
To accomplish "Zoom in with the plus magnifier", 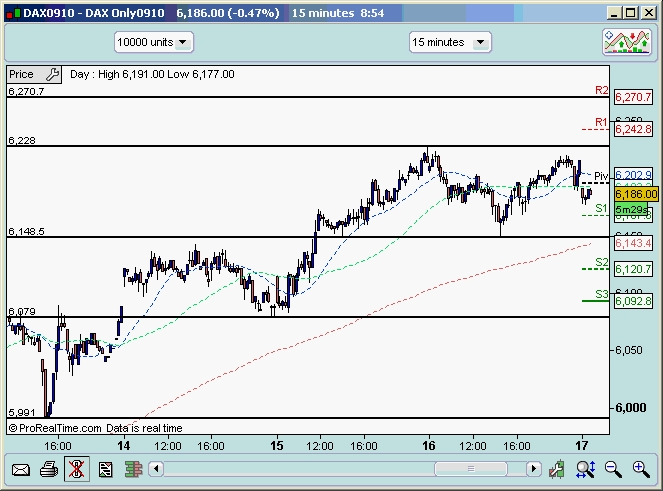I will 640,468.
